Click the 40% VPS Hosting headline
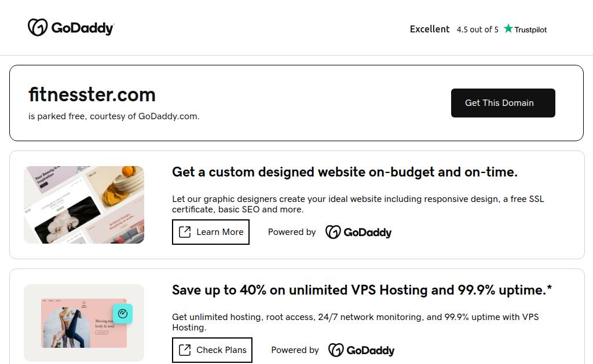 362,290
